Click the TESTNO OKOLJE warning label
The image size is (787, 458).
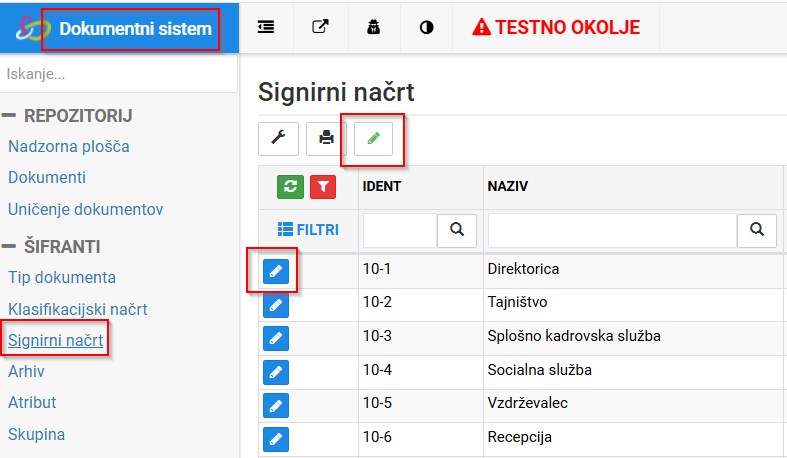556,27
